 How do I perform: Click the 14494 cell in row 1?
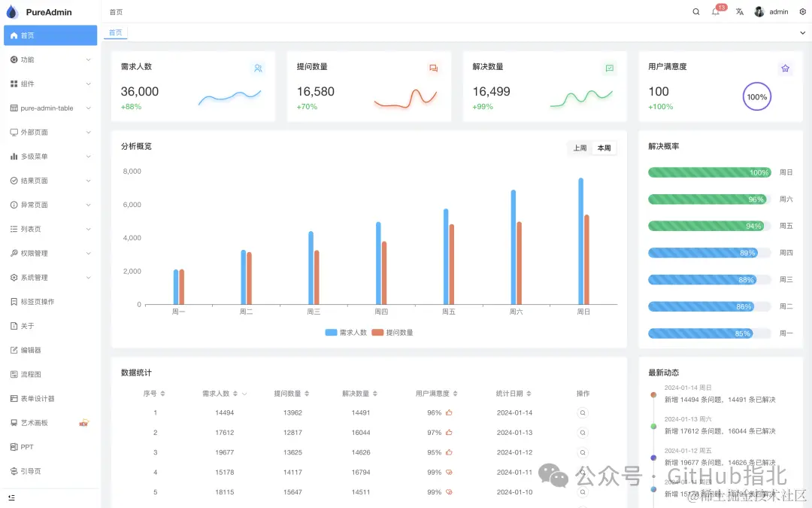pos(224,413)
